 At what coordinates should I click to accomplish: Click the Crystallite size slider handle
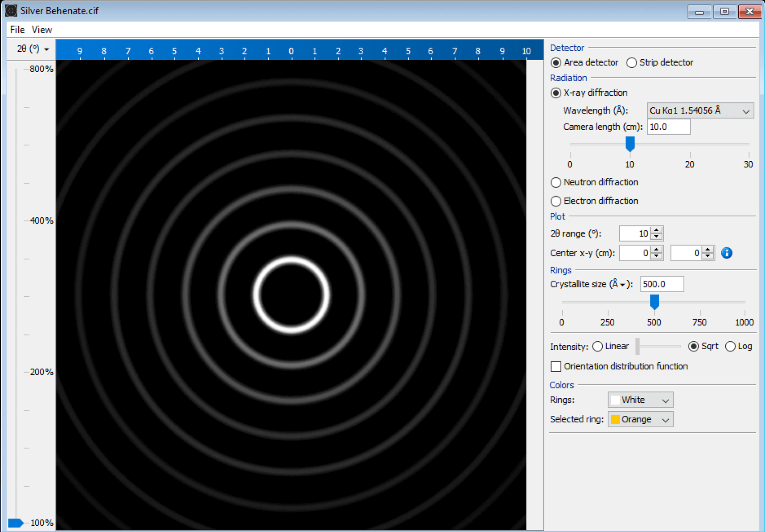tap(654, 302)
